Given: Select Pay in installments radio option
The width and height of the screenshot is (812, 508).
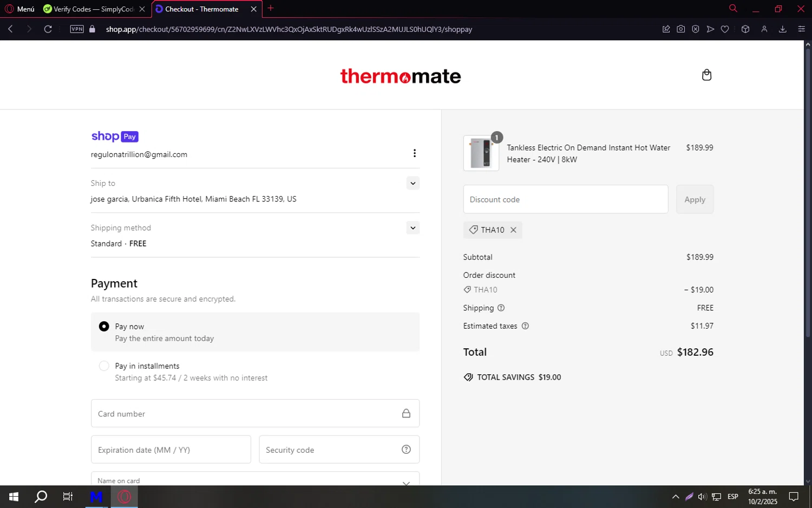Looking at the screenshot, I should [104, 366].
